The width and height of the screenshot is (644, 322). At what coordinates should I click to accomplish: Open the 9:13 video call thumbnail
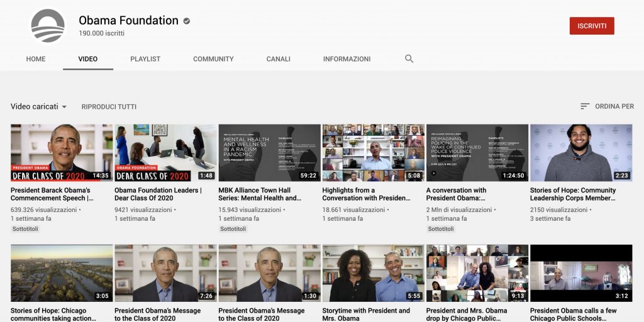click(477, 273)
